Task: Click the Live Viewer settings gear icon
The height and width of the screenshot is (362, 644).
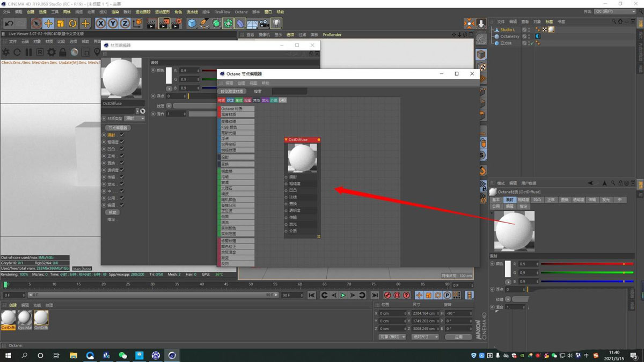Action: [52, 52]
